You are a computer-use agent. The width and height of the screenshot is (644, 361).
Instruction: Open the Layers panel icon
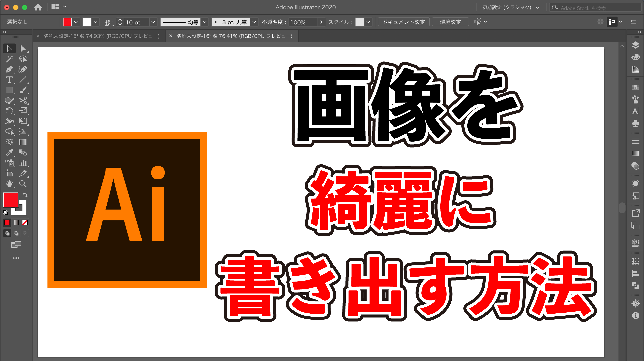point(635,45)
